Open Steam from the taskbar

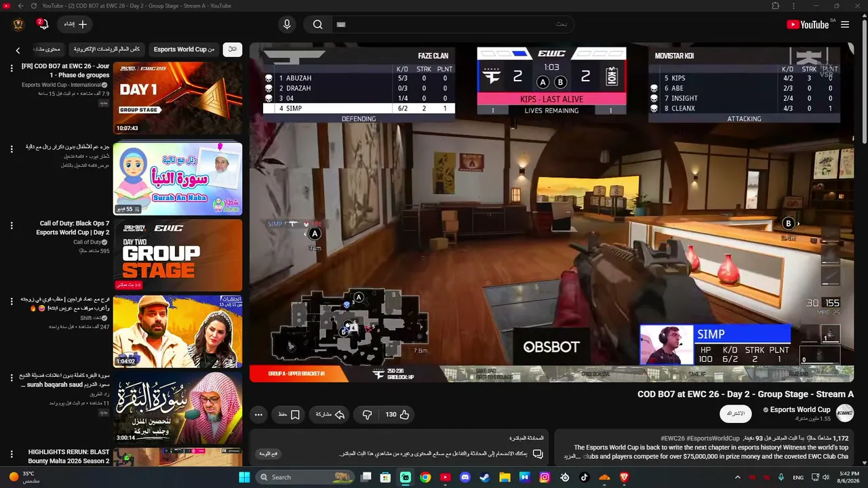(x=485, y=477)
